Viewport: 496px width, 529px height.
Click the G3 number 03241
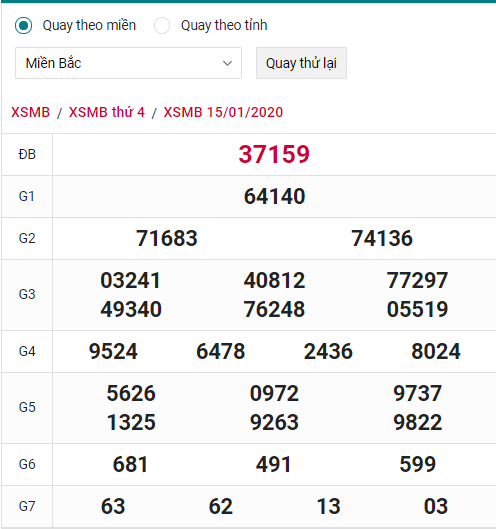131,280
